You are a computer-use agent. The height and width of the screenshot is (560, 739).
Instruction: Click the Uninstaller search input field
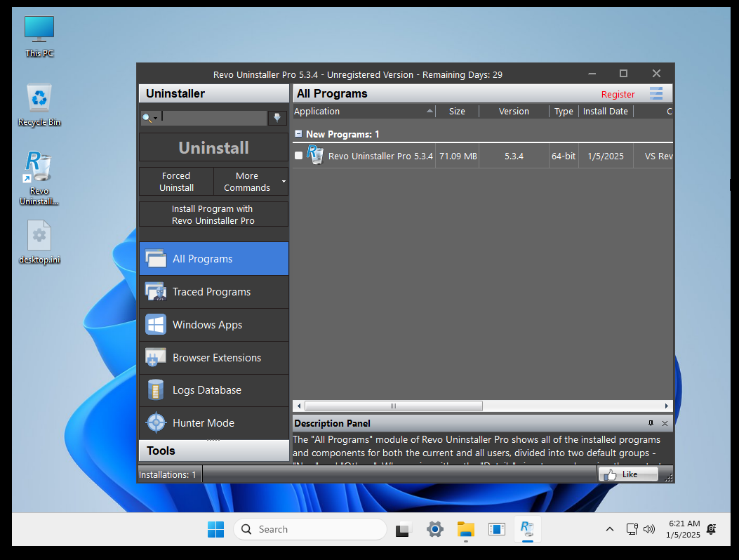click(214, 118)
